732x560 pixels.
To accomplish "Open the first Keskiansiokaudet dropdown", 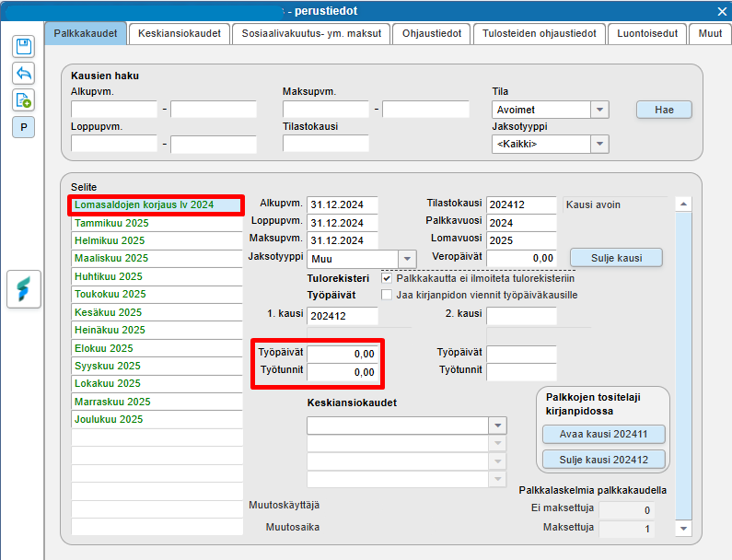I will coord(497,426).
